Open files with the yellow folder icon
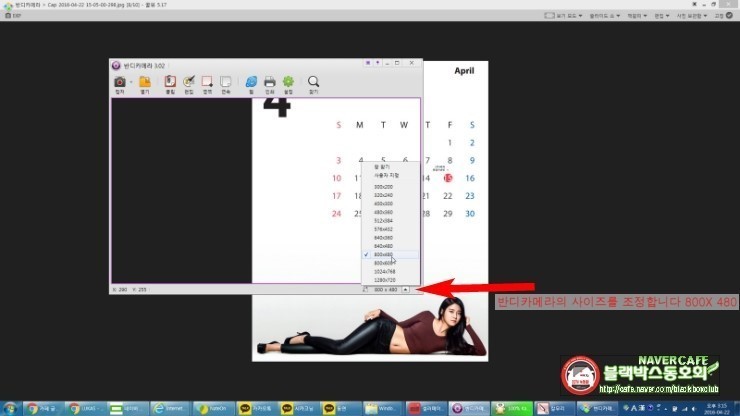This screenshot has width=740, height=416. 145,82
